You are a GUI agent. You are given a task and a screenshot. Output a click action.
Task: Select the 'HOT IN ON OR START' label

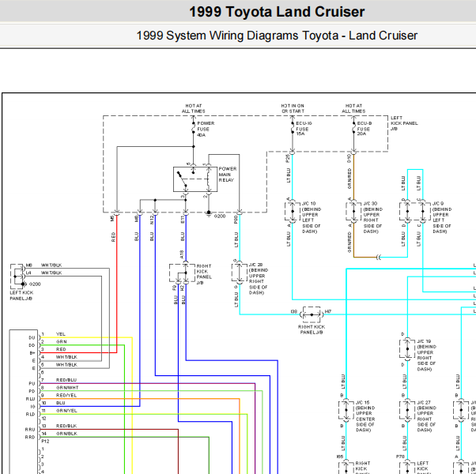293,108
